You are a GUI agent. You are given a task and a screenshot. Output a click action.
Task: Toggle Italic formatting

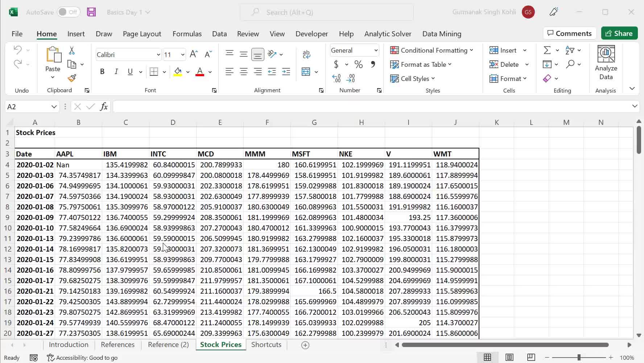[116, 72]
